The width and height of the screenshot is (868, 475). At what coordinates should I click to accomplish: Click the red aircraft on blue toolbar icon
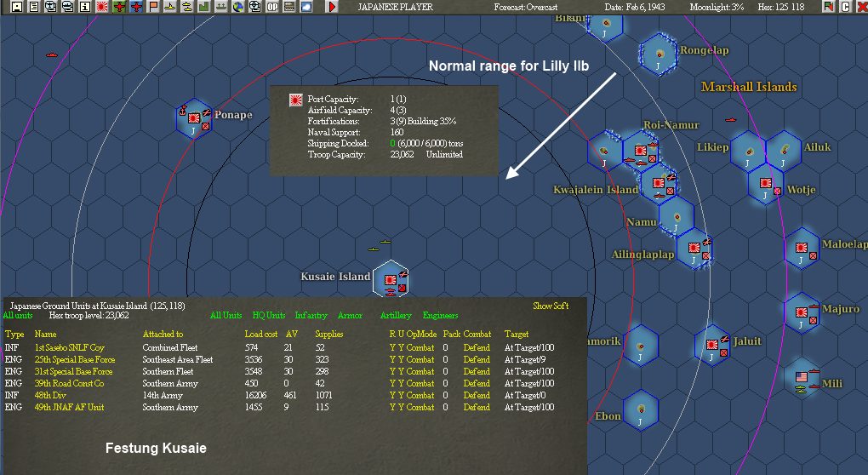[x=136, y=7]
